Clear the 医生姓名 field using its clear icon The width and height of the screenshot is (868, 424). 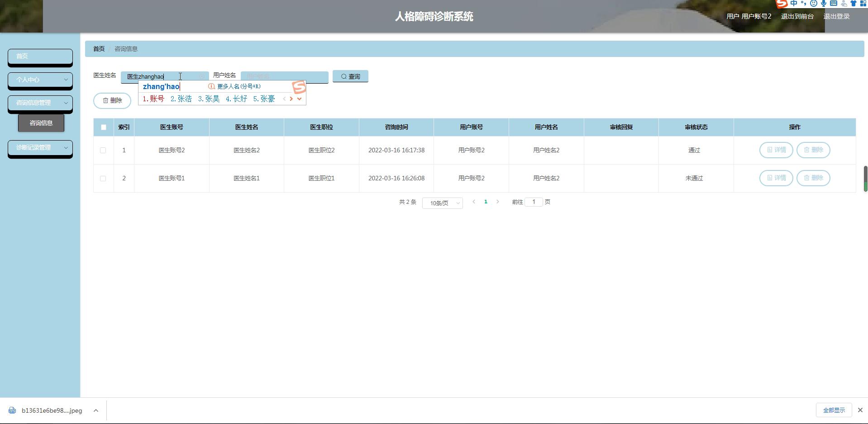[202, 76]
